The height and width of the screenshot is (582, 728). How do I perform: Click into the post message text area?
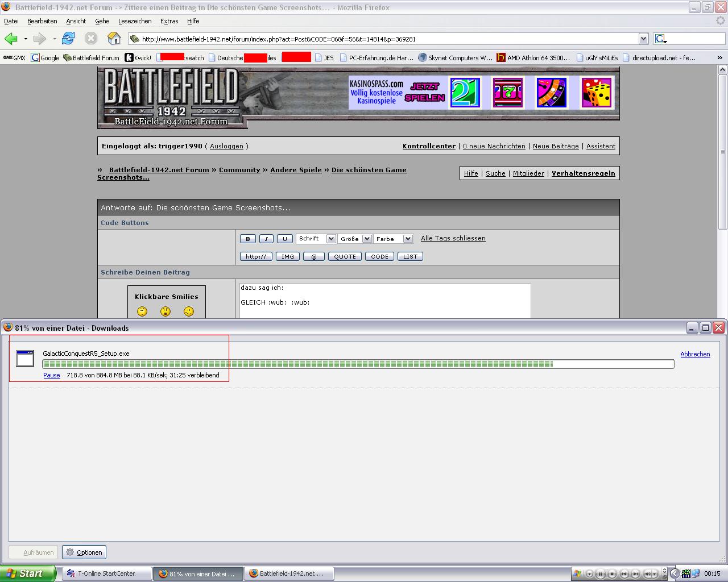pyautogui.click(x=385, y=301)
